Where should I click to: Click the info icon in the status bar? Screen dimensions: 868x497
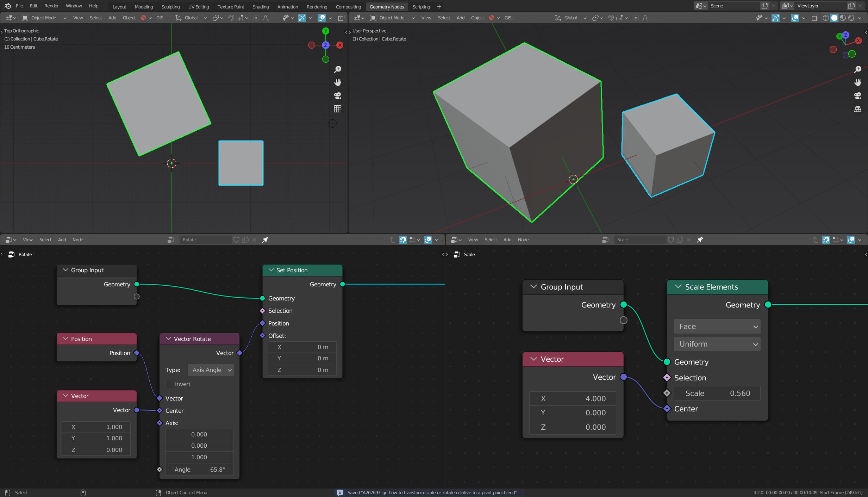[340, 492]
